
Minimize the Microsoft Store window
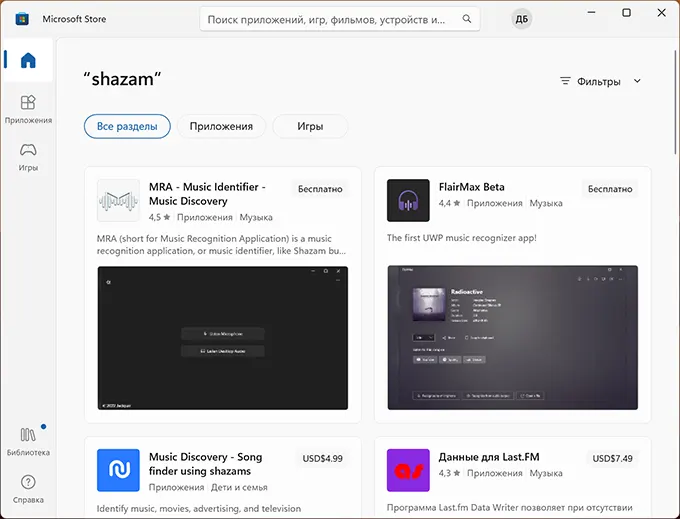click(x=591, y=13)
